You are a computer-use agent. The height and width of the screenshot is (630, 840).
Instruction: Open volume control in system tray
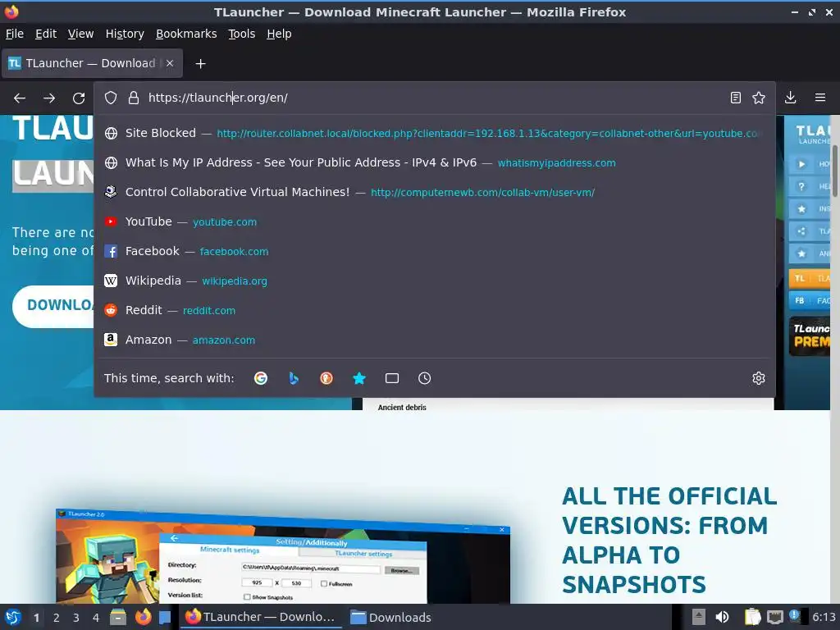[x=722, y=617]
